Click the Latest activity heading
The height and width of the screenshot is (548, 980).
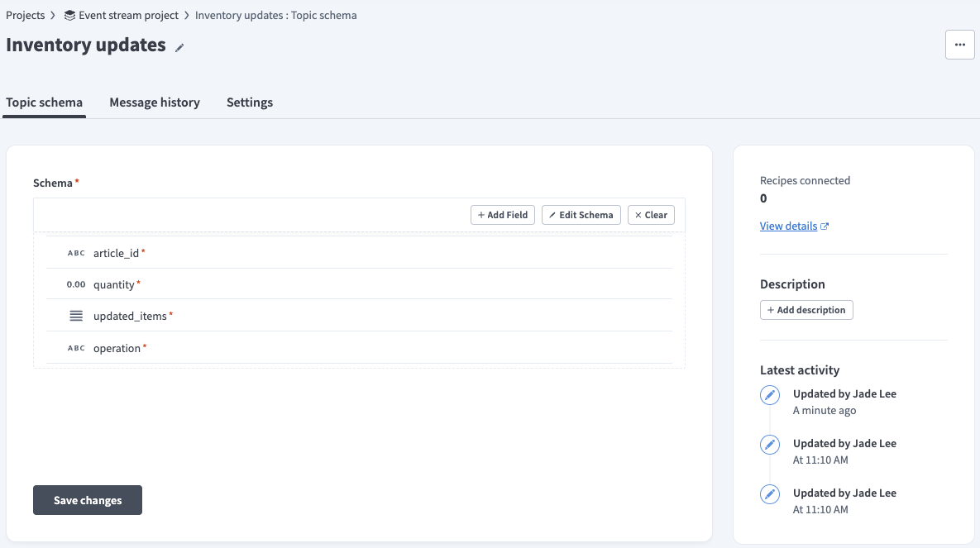click(800, 370)
